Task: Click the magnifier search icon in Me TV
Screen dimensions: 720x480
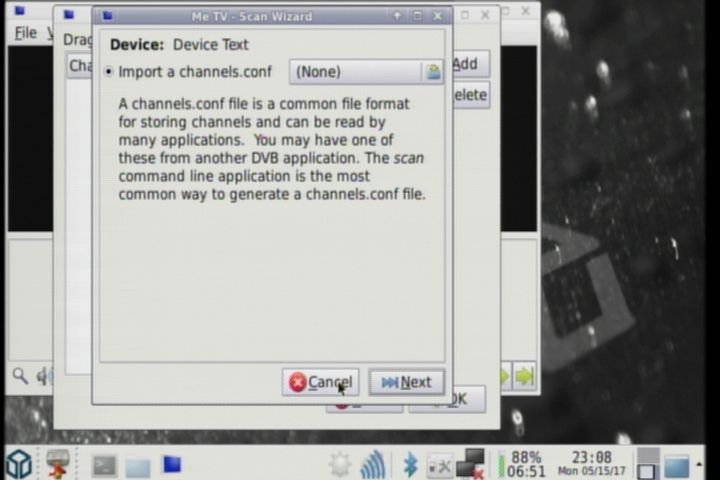Action: [20, 376]
